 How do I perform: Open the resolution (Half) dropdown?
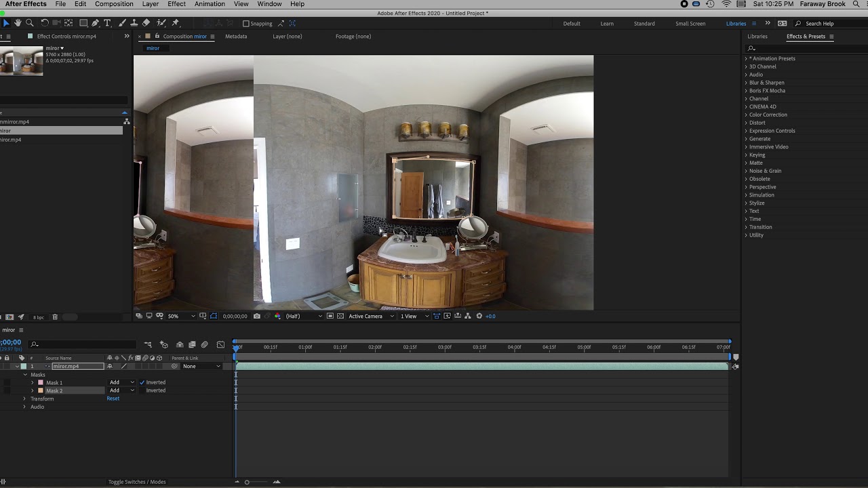point(304,316)
